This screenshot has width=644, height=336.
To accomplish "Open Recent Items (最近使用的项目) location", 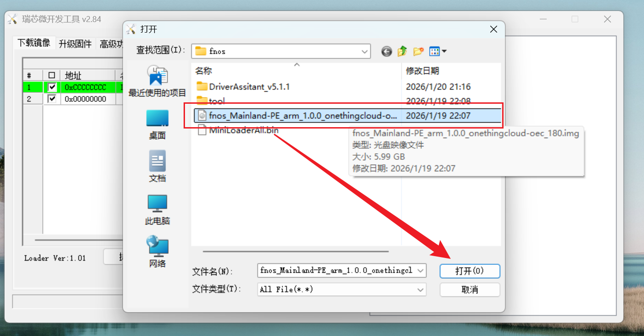I will pyautogui.click(x=157, y=81).
